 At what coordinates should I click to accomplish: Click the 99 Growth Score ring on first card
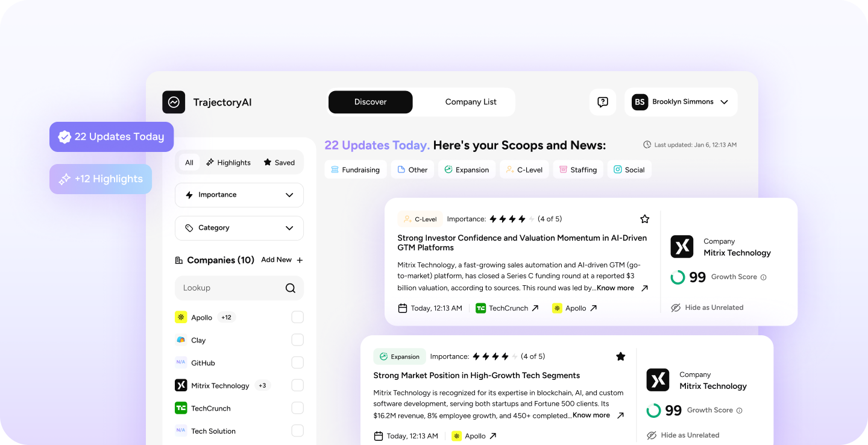tap(678, 277)
